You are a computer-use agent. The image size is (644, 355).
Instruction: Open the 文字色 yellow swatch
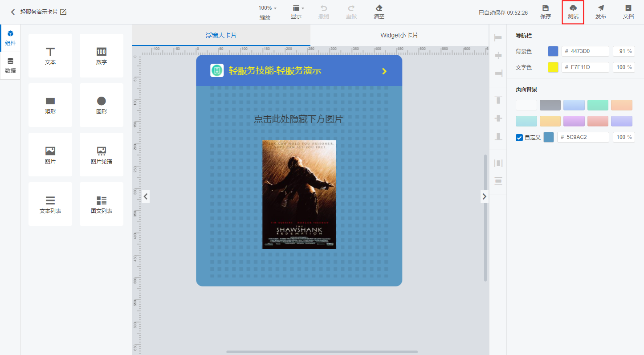pos(553,67)
